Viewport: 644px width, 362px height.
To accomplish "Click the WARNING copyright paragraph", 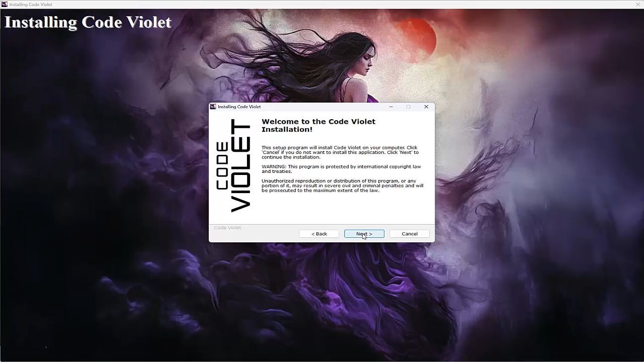I will 341,169.
